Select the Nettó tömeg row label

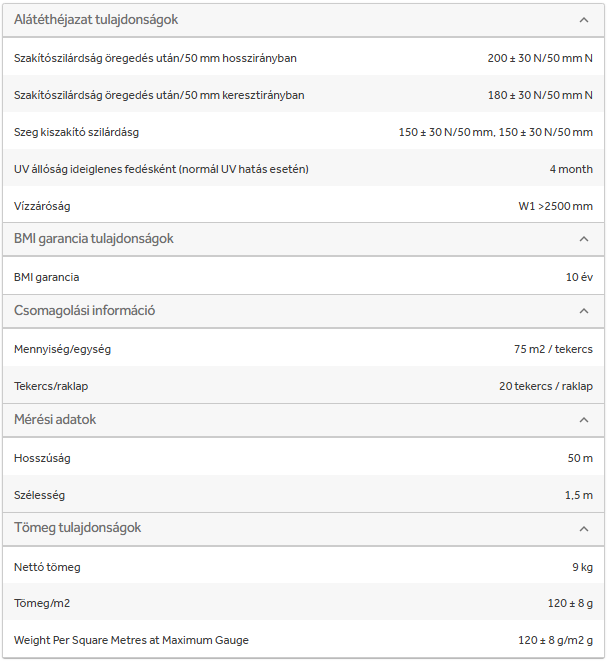point(47,567)
